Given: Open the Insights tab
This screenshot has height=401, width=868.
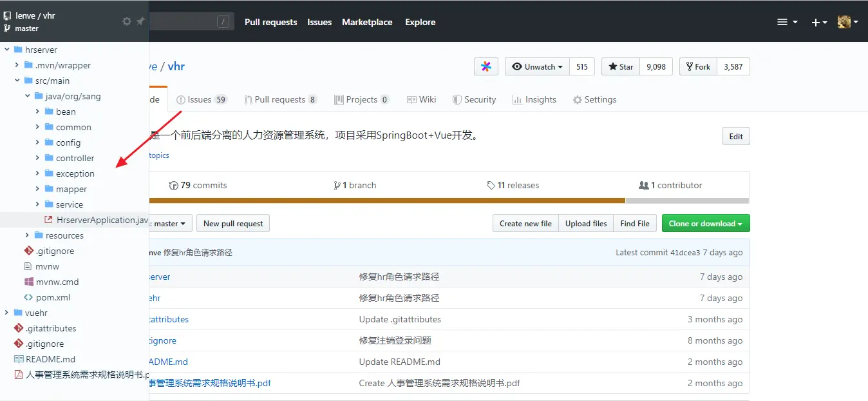Looking at the screenshot, I should [534, 99].
